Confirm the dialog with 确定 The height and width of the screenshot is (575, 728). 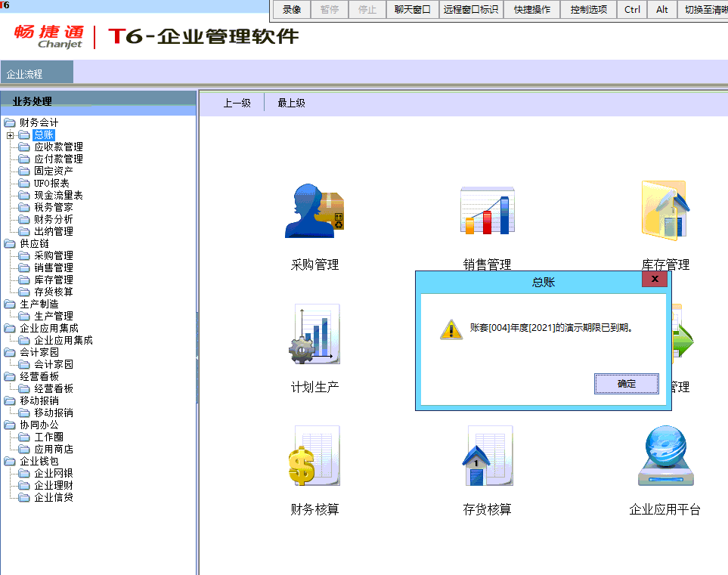[x=626, y=384]
